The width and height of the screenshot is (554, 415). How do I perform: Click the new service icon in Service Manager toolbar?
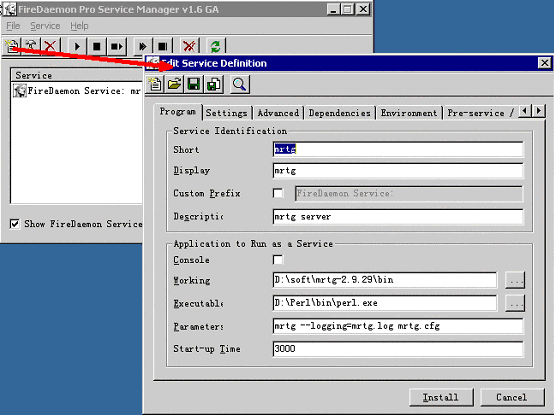[x=12, y=46]
